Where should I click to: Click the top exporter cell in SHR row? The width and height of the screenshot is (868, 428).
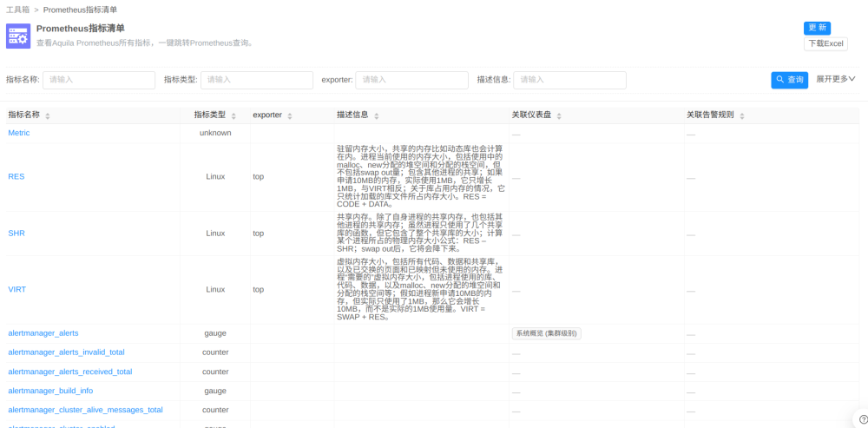click(x=258, y=234)
